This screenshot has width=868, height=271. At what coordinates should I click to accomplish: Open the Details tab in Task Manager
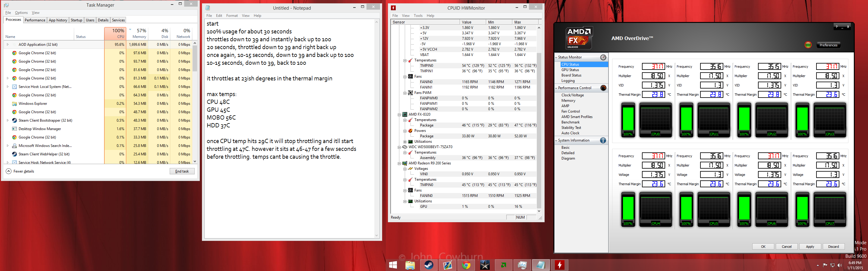(103, 20)
